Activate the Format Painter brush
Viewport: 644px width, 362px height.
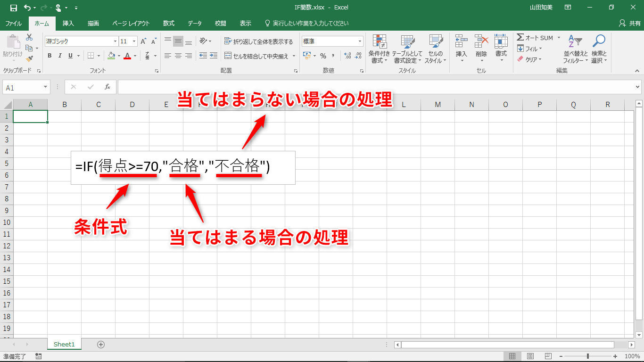pyautogui.click(x=29, y=59)
